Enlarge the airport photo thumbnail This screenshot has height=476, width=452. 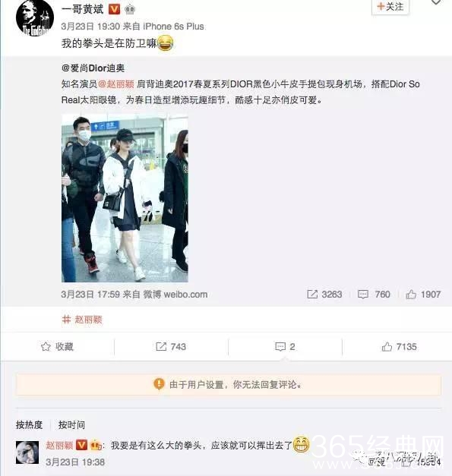point(125,198)
